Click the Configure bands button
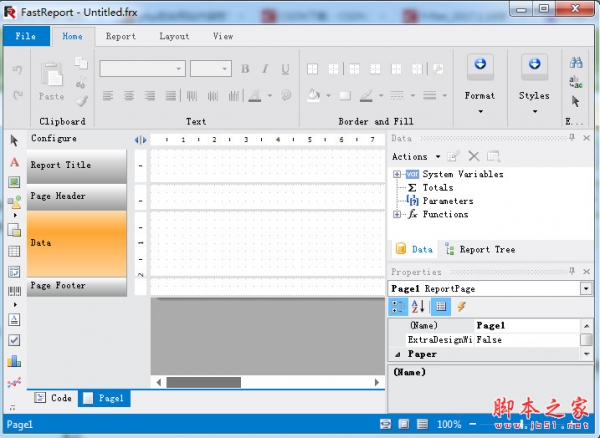 54,139
